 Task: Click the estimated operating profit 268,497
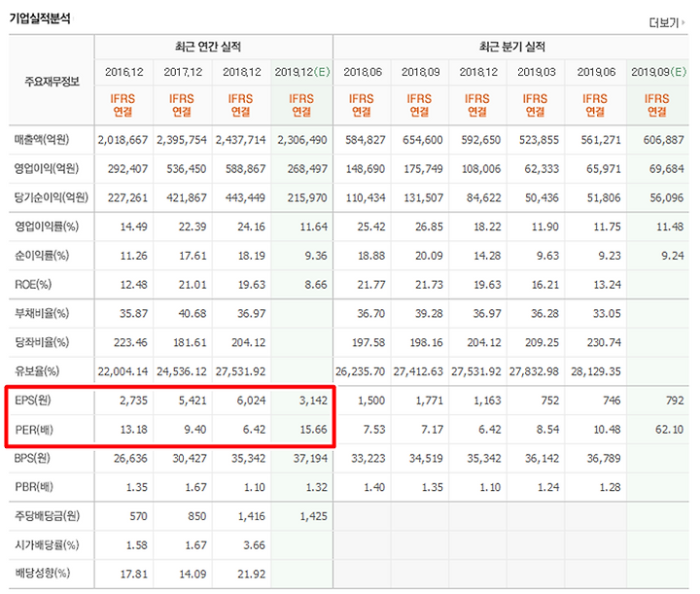point(307,169)
